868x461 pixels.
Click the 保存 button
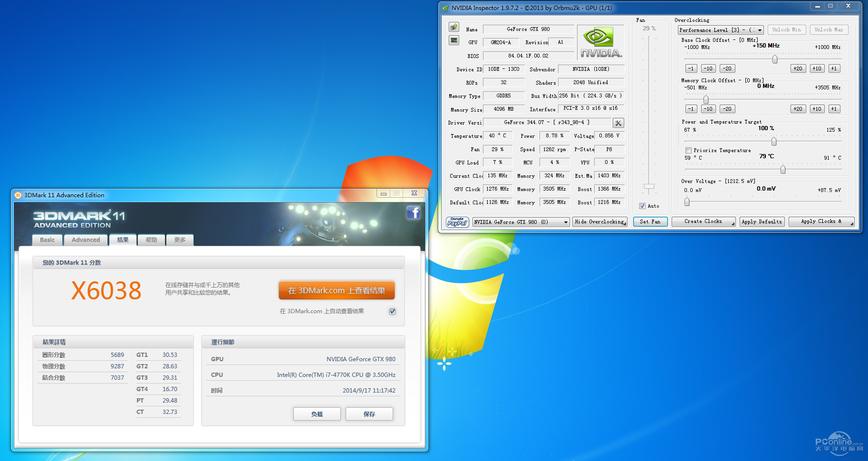pyautogui.click(x=369, y=414)
